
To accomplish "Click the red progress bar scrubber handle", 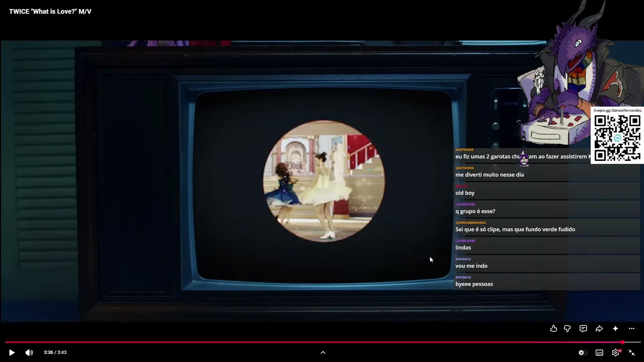I will click(622, 342).
